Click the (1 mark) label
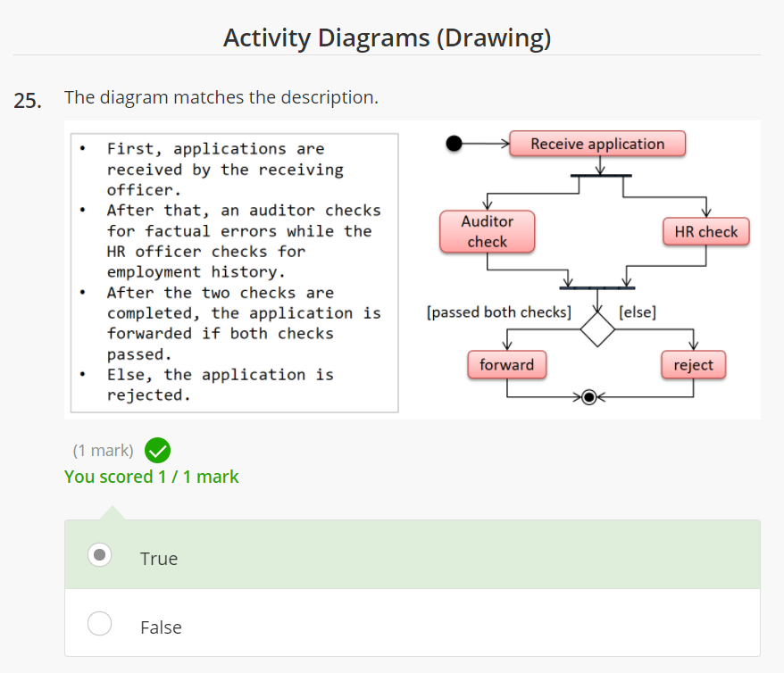Screen dimensions: 784x673 coord(103,451)
